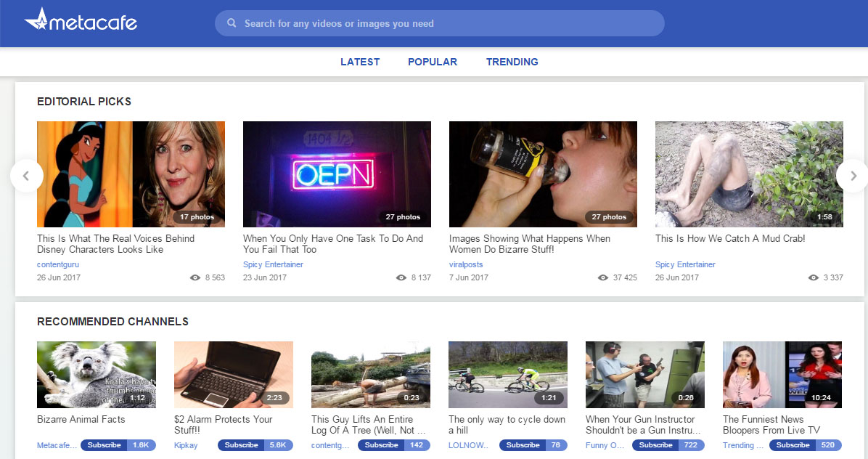Click the eye icon next to 37 425 views
This screenshot has width=868, height=459.
point(602,277)
